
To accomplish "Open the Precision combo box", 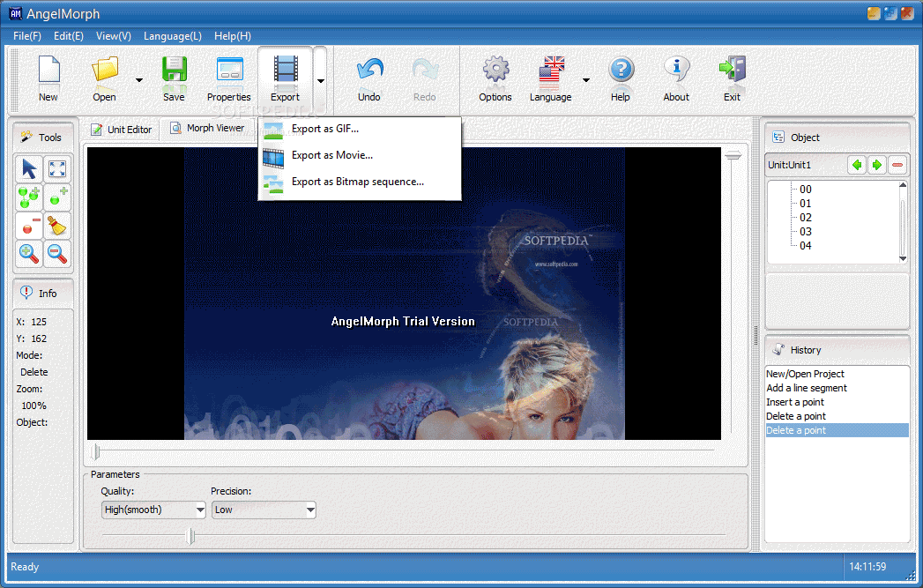I will pos(264,510).
